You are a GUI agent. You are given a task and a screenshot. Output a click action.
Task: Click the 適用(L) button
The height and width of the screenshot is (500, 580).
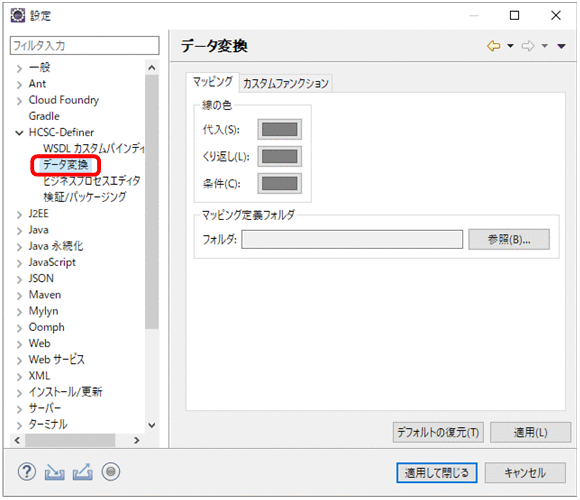[x=530, y=432]
